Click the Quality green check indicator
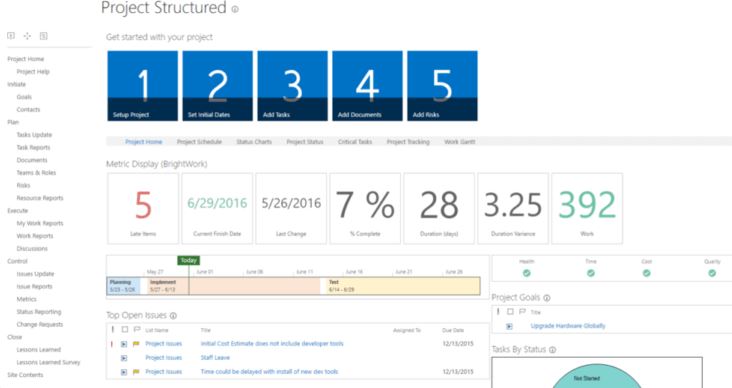The image size is (732, 388). point(712,273)
